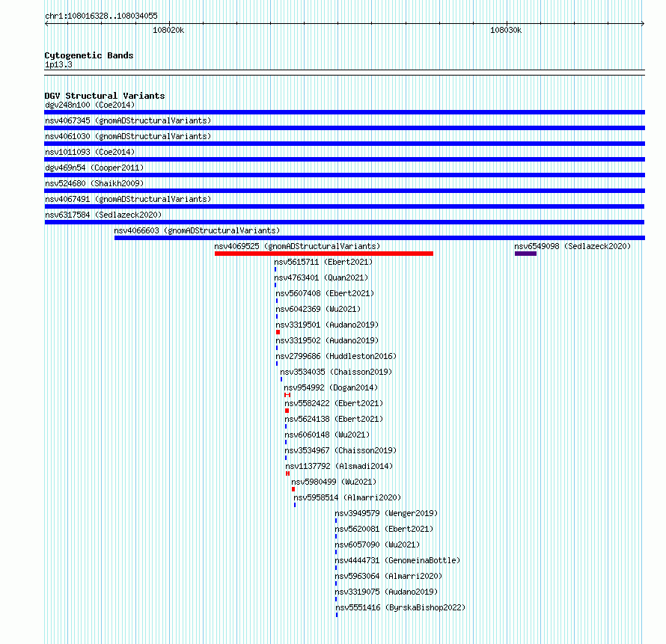Click the DGV Structural Variants track title
This screenshot has height=644, width=666.
[105, 96]
